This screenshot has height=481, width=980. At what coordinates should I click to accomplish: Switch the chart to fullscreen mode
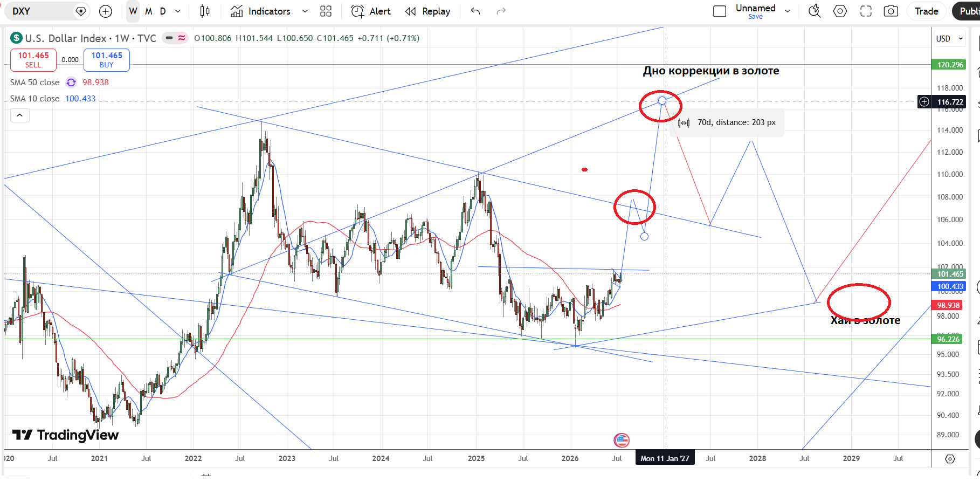(866, 11)
